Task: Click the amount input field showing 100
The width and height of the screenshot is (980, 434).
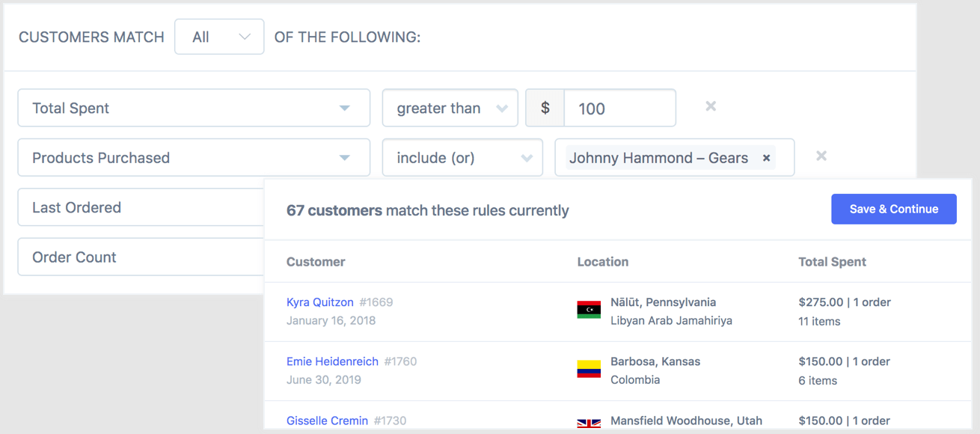Action: point(619,109)
